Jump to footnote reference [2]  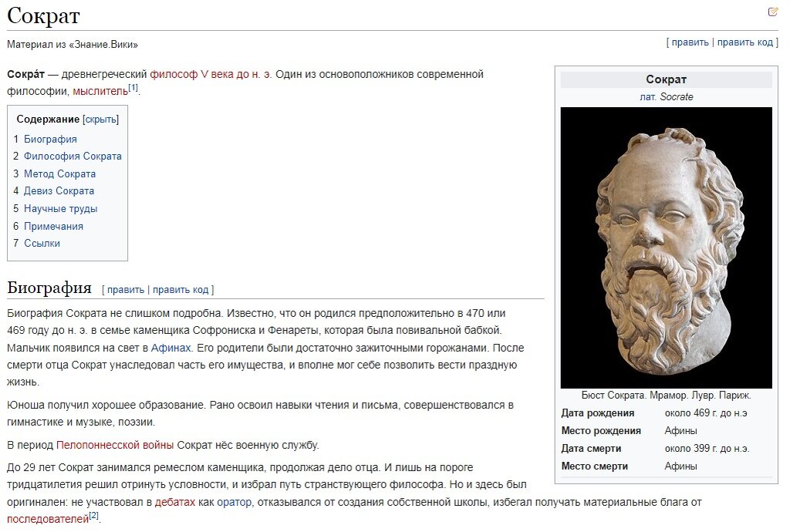(x=93, y=515)
